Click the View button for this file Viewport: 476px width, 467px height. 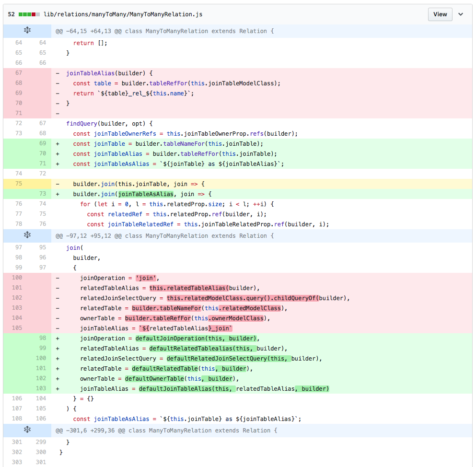[440, 14]
